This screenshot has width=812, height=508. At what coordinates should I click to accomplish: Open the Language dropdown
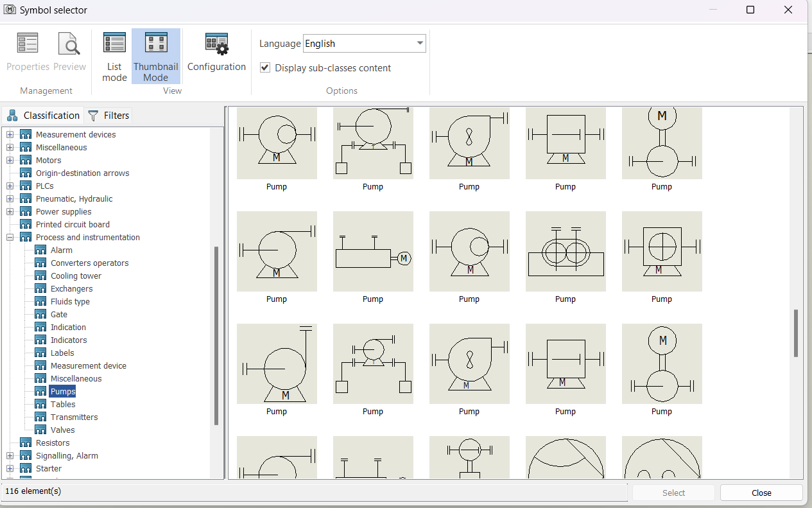coord(420,44)
